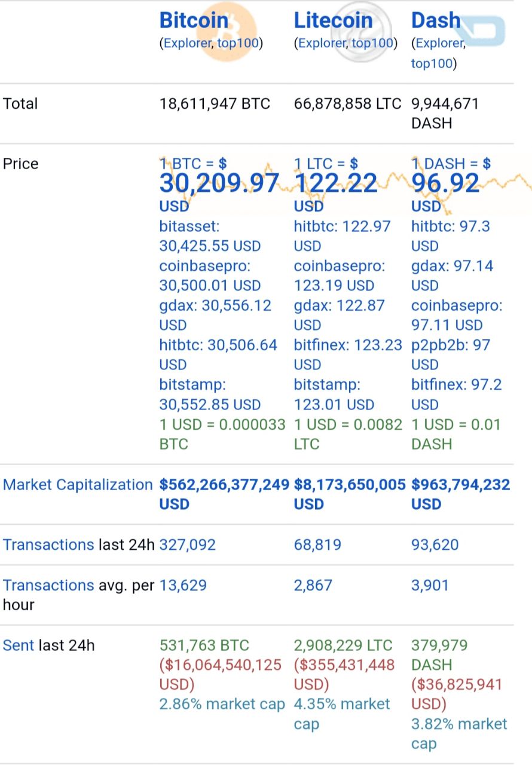
Task: Open the Sent last 24h link
Action: 19,645
